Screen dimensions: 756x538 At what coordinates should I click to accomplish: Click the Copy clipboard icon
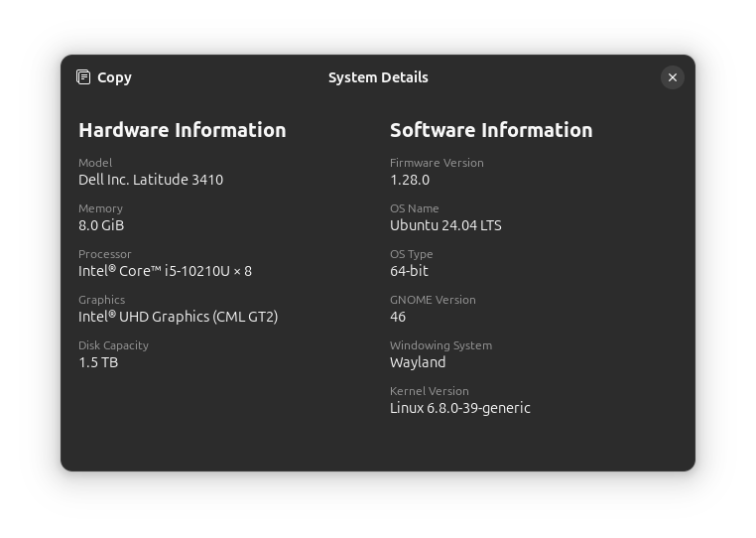click(84, 77)
